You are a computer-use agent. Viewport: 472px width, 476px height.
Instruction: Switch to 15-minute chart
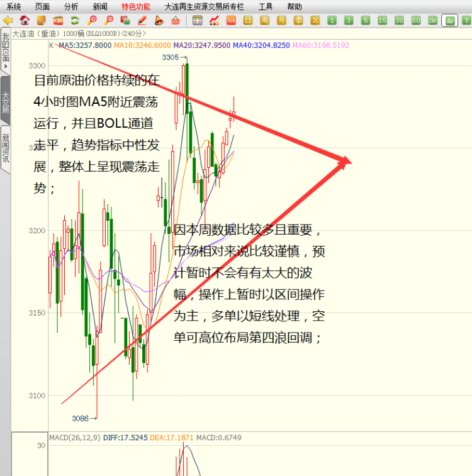point(383,21)
